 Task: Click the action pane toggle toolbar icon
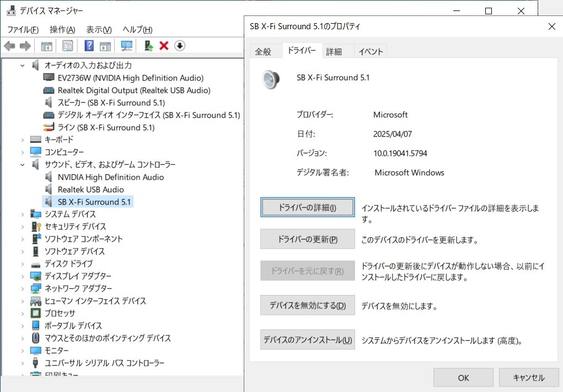105,46
